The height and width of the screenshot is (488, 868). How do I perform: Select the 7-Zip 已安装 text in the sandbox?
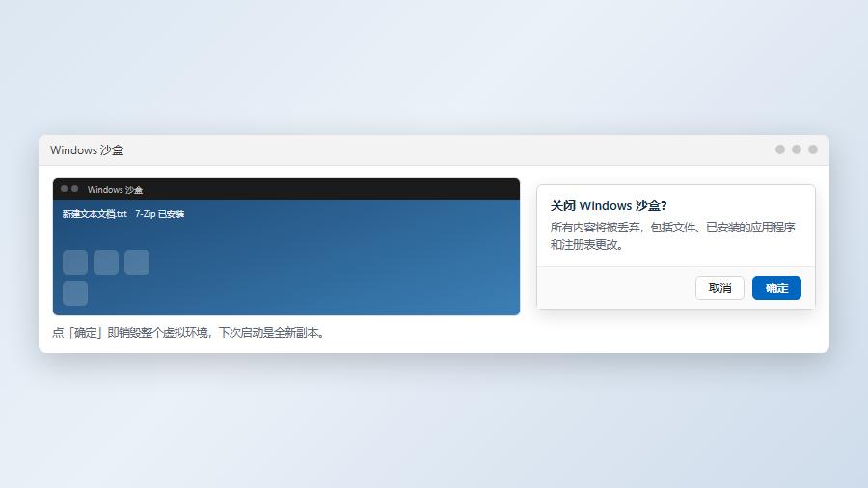pos(159,214)
